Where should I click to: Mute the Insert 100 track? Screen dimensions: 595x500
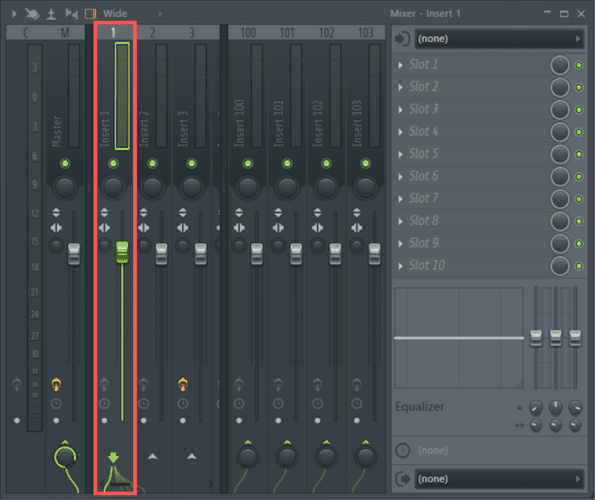(x=248, y=164)
